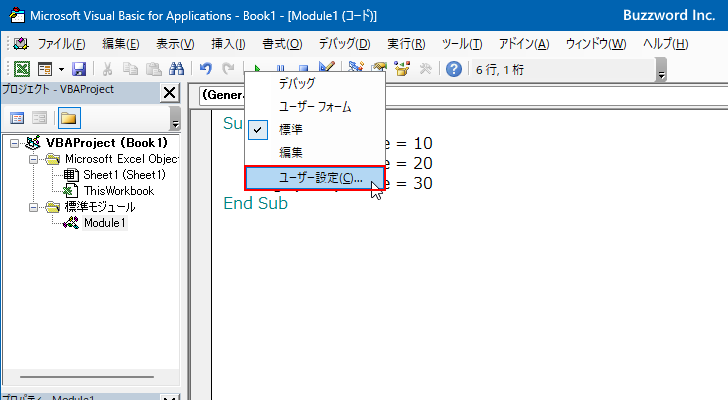The image size is (728, 400).
Task: Close the Project - VBAProject panel
Action: coord(170,92)
